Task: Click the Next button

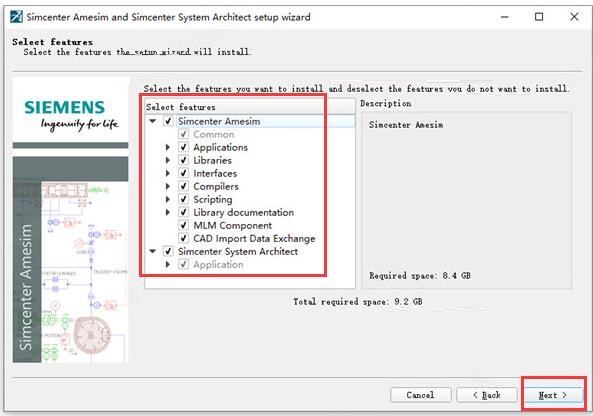Action: [x=552, y=395]
